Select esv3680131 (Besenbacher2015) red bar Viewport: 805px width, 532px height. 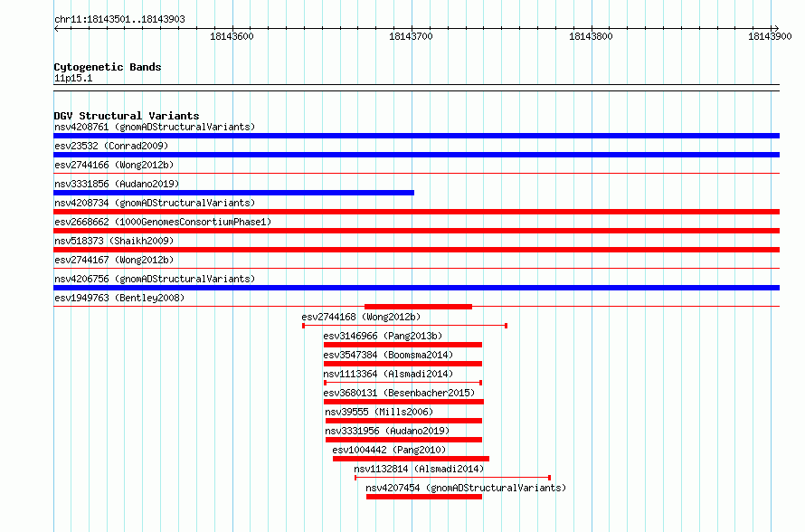403,402
